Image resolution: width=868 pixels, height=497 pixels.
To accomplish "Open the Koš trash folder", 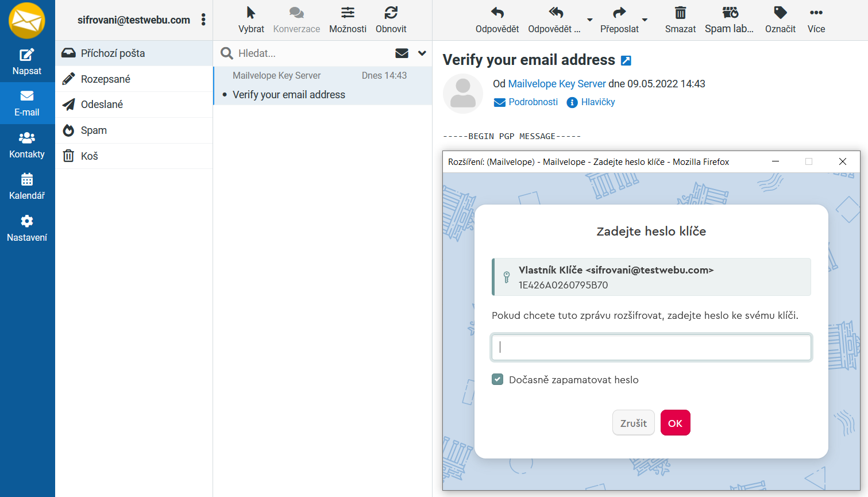I will 134,156.
